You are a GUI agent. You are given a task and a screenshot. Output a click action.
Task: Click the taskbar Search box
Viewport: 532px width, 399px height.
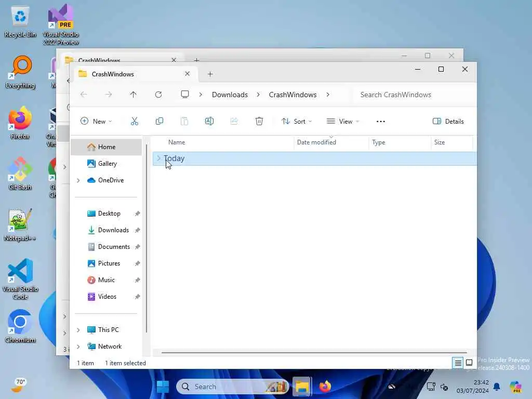(x=233, y=387)
